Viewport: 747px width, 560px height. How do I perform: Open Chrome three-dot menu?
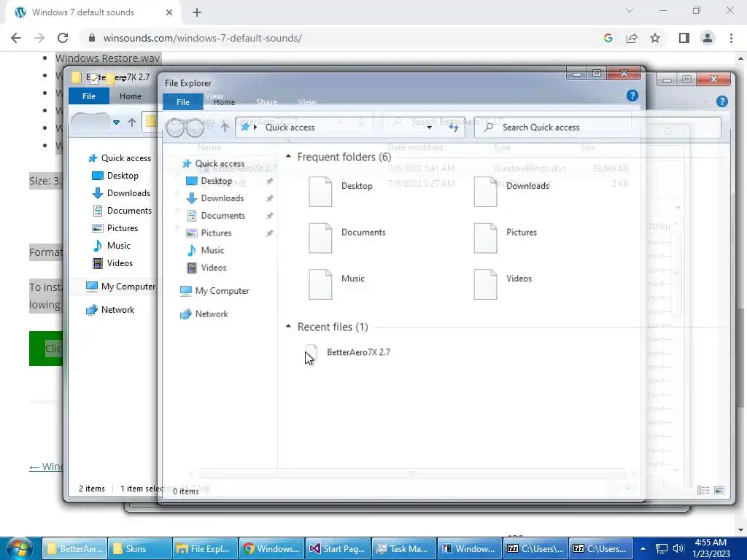(x=731, y=38)
